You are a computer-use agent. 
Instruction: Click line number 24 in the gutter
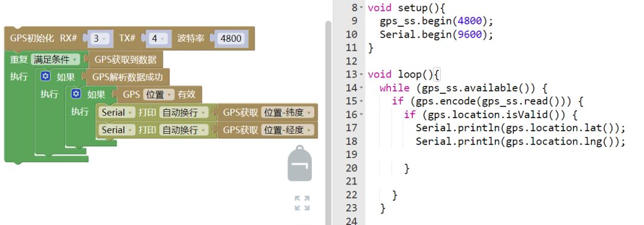tap(352, 221)
